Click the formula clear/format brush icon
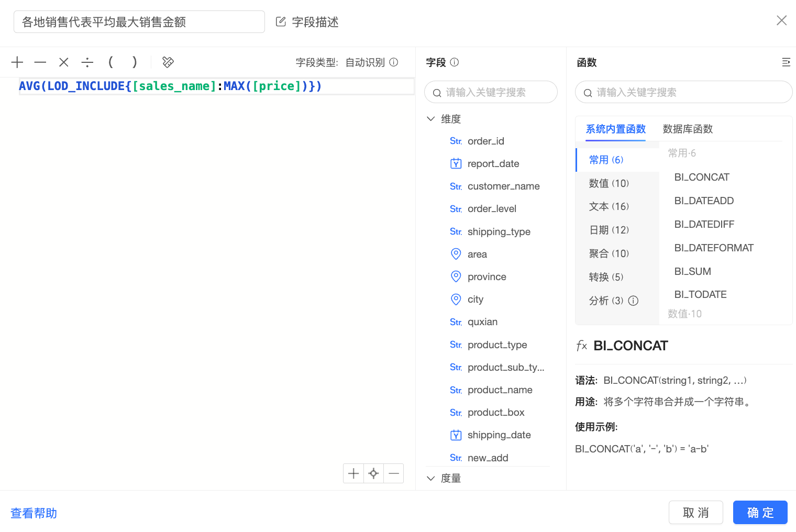 pyautogui.click(x=168, y=62)
